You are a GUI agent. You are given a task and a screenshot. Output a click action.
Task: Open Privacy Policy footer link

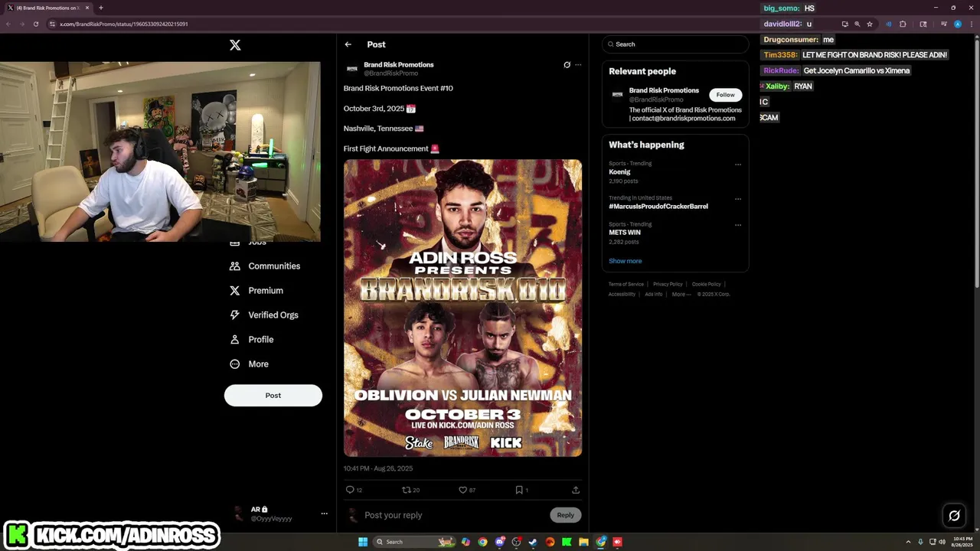(x=668, y=284)
